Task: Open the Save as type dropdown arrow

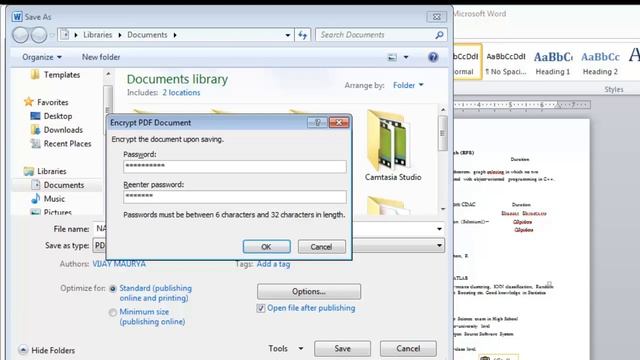Action: point(439,245)
